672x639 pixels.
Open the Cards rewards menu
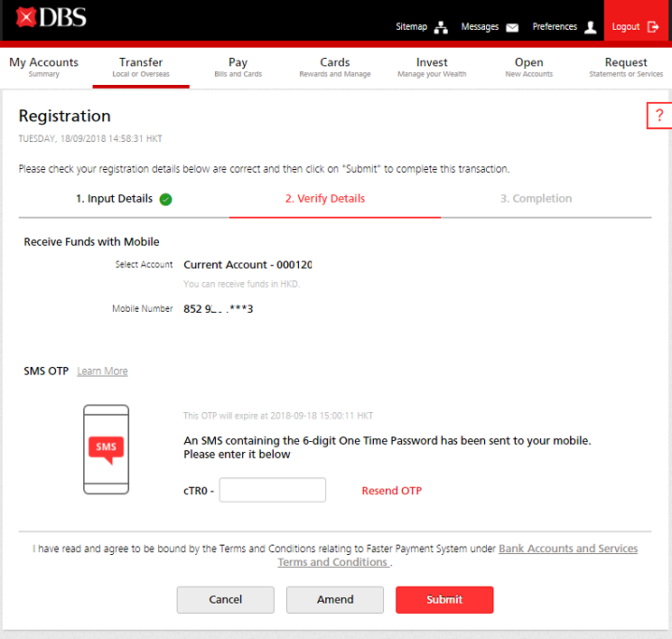[335, 67]
